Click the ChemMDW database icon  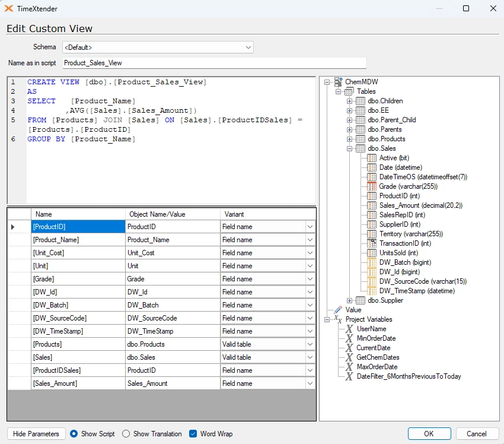pyautogui.click(x=338, y=82)
